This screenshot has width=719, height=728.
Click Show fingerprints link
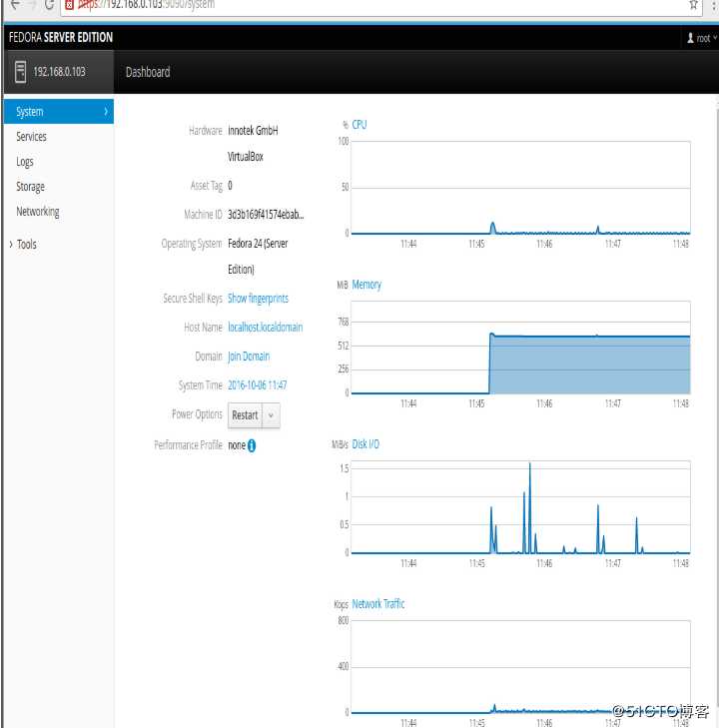(x=258, y=299)
